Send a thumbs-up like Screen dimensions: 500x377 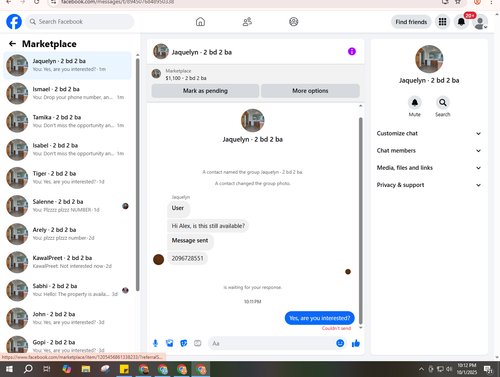point(356,343)
